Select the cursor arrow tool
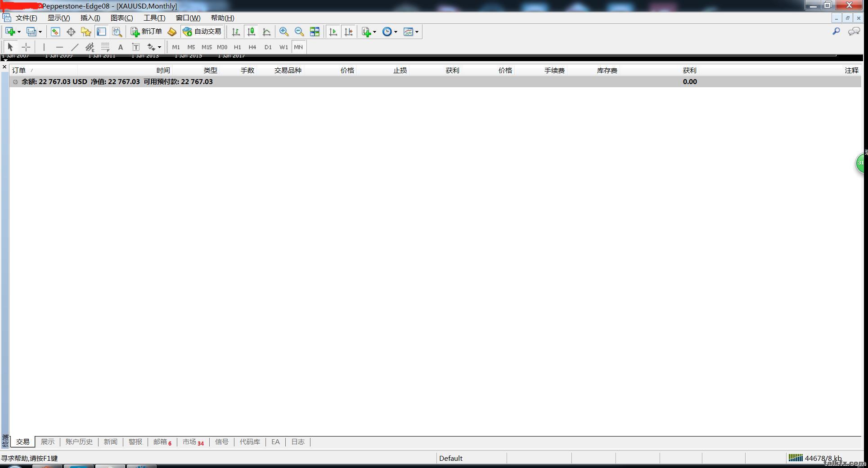Image resolution: width=868 pixels, height=468 pixels. pyautogui.click(x=10, y=47)
